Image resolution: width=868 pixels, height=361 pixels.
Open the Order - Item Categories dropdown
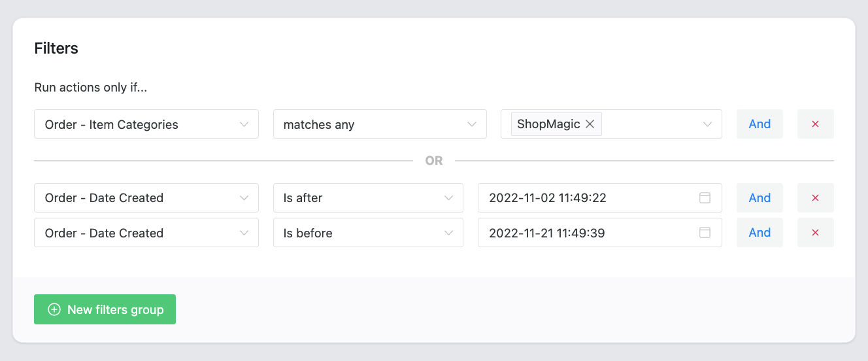pyautogui.click(x=146, y=124)
